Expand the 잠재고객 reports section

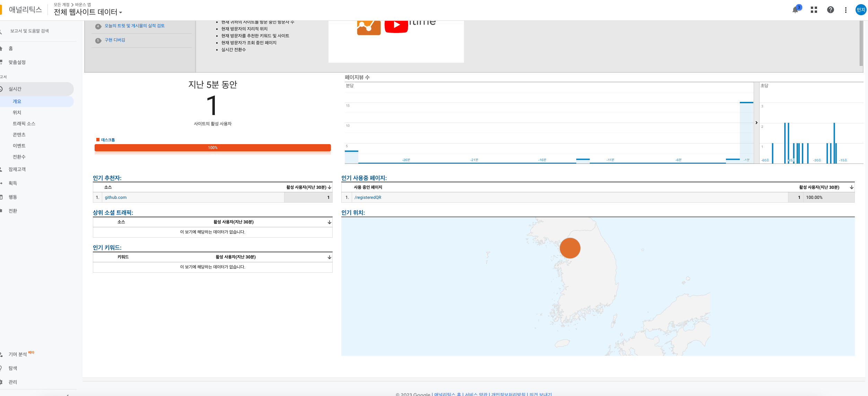[17, 169]
